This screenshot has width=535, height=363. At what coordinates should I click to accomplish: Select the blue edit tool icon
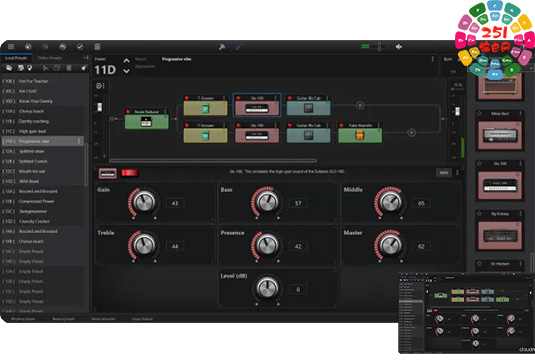tap(239, 47)
